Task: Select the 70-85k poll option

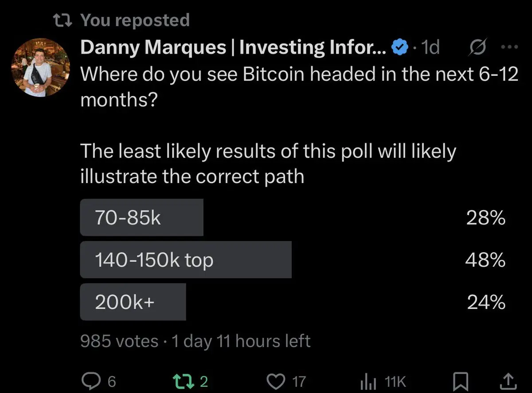Action: [x=293, y=218]
